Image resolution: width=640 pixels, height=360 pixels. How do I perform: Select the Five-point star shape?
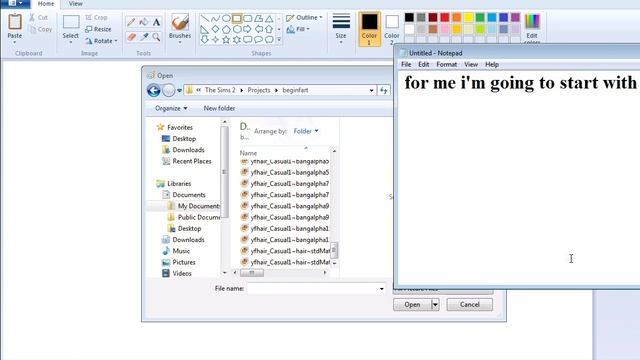(226, 40)
